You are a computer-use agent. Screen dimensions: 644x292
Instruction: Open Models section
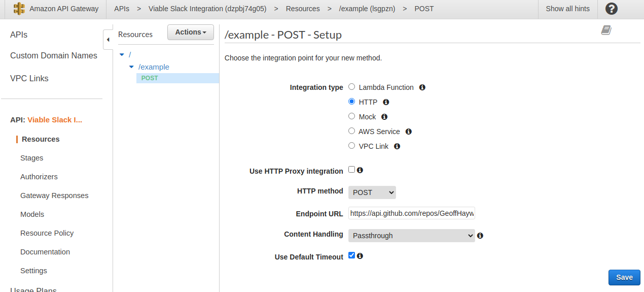coord(32,214)
